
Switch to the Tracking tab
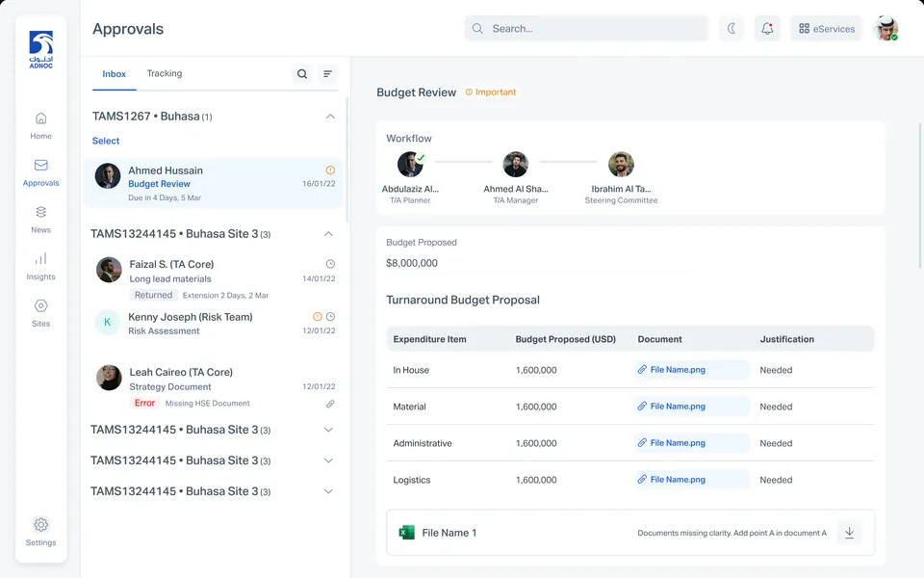pos(165,73)
